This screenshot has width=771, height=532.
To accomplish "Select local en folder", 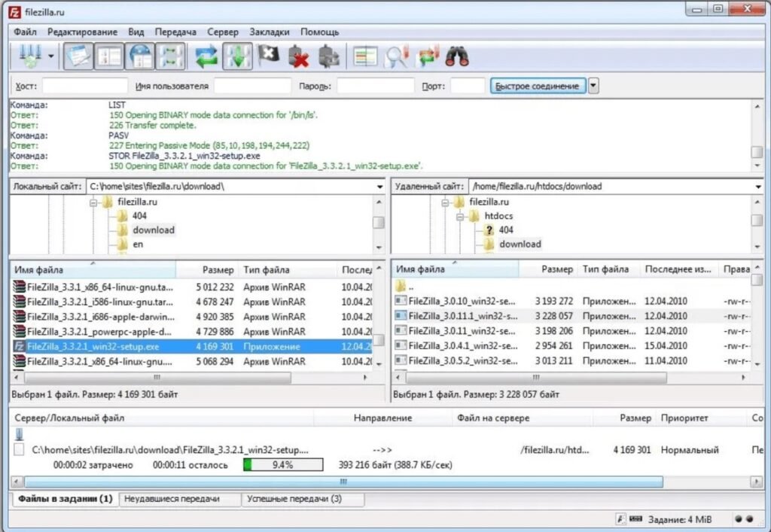I will coord(138,244).
